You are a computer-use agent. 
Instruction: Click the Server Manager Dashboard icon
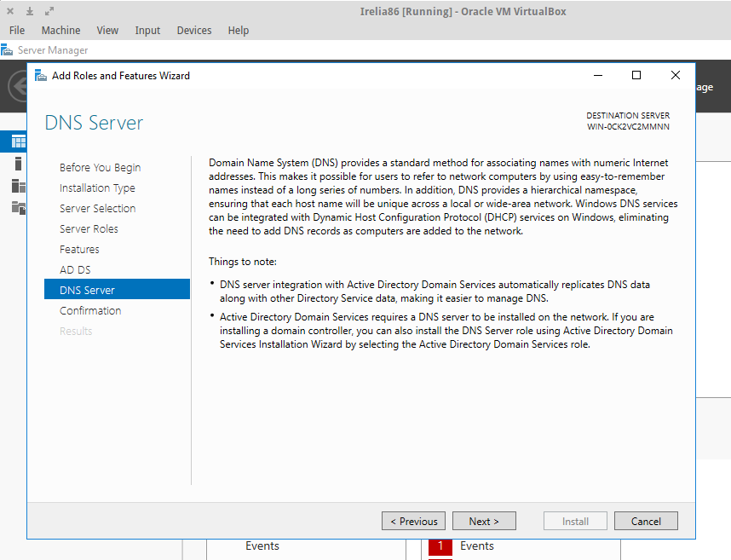(18, 141)
